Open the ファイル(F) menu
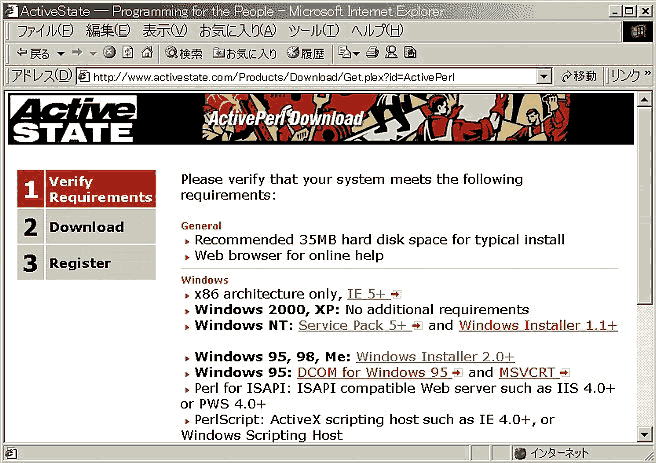656x463 pixels. click(x=45, y=31)
